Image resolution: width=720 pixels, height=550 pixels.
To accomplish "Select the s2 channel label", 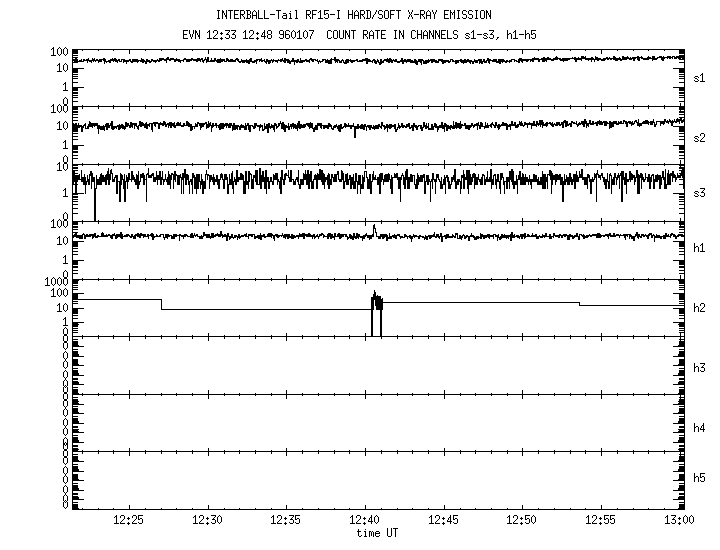I will (699, 137).
